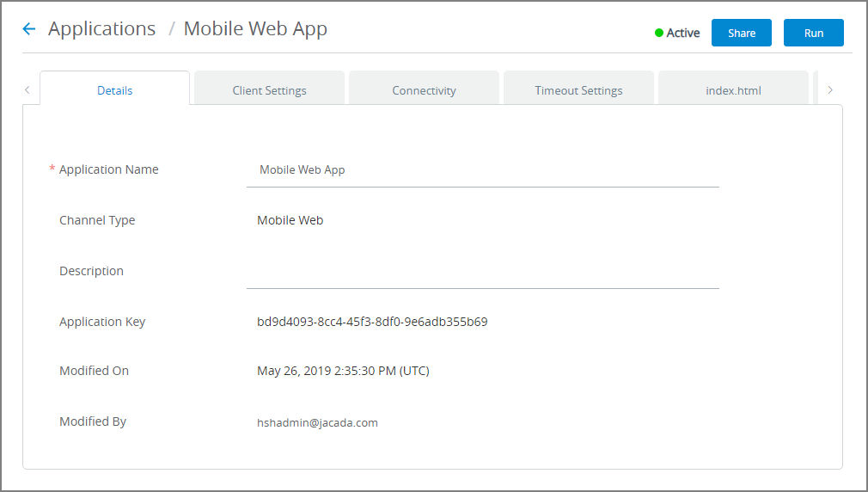Click the Application Key value bd9d4093-8cc4-45f3-8df0-9e6adb355b69
The image size is (868, 492).
[x=372, y=322]
